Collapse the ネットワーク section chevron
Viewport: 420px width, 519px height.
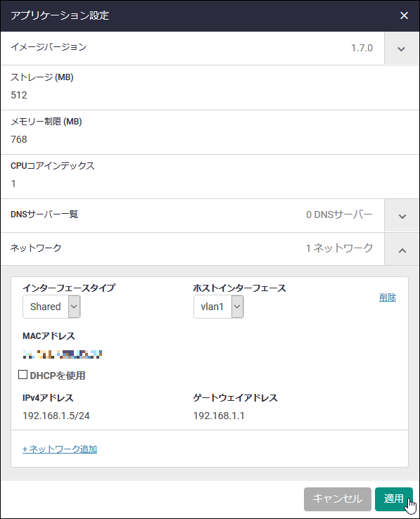[x=402, y=250]
